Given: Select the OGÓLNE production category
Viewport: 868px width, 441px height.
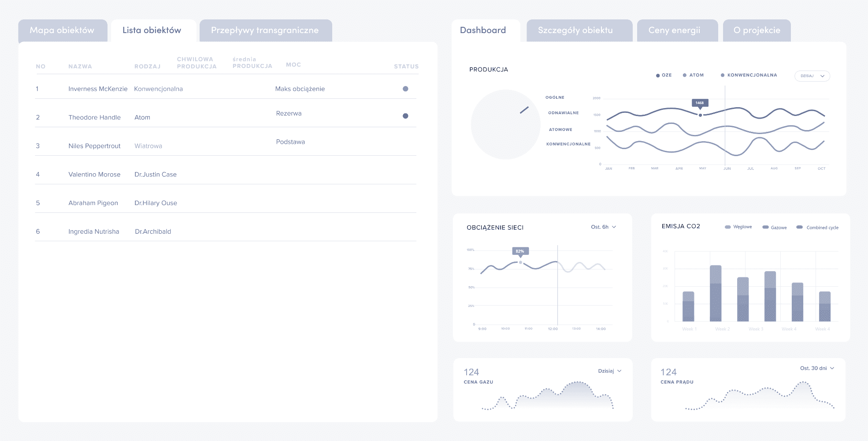Looking at the screenshot, I should click(555, 97).
